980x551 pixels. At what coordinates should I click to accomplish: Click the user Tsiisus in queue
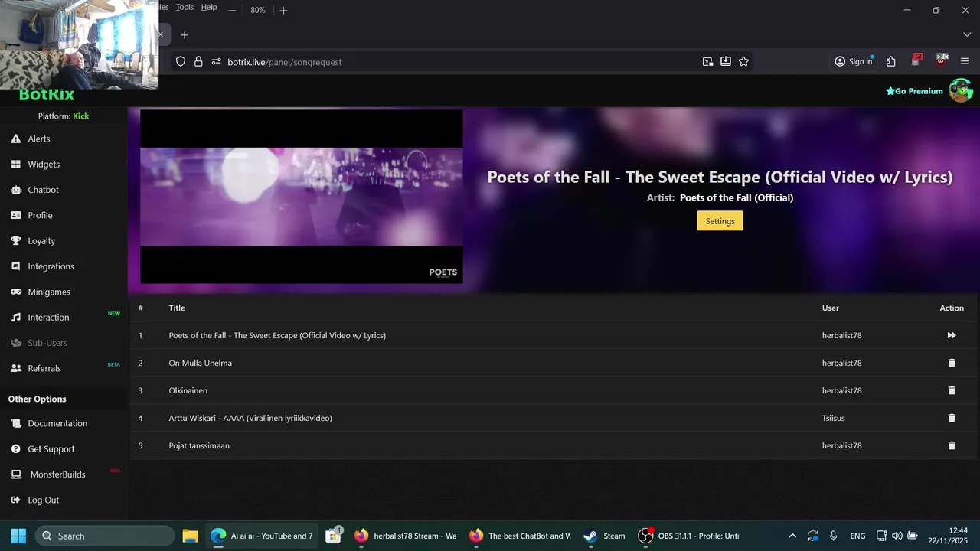tap(834, 418)
